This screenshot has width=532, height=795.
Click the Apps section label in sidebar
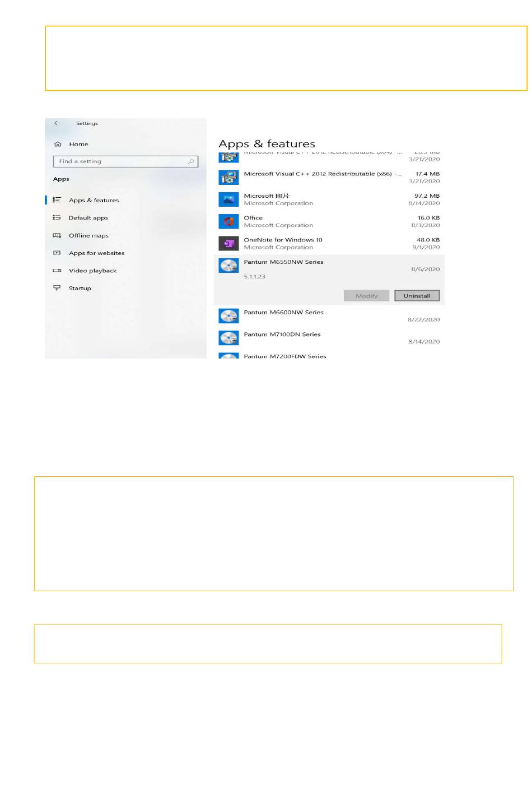click(x=61, y=179)
